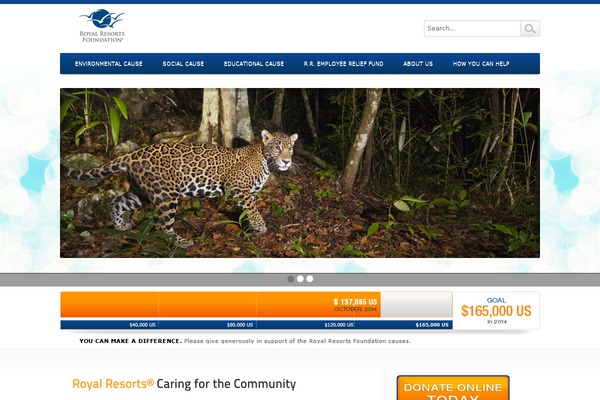Click the orange donation progress bar

tap(220, 305)
